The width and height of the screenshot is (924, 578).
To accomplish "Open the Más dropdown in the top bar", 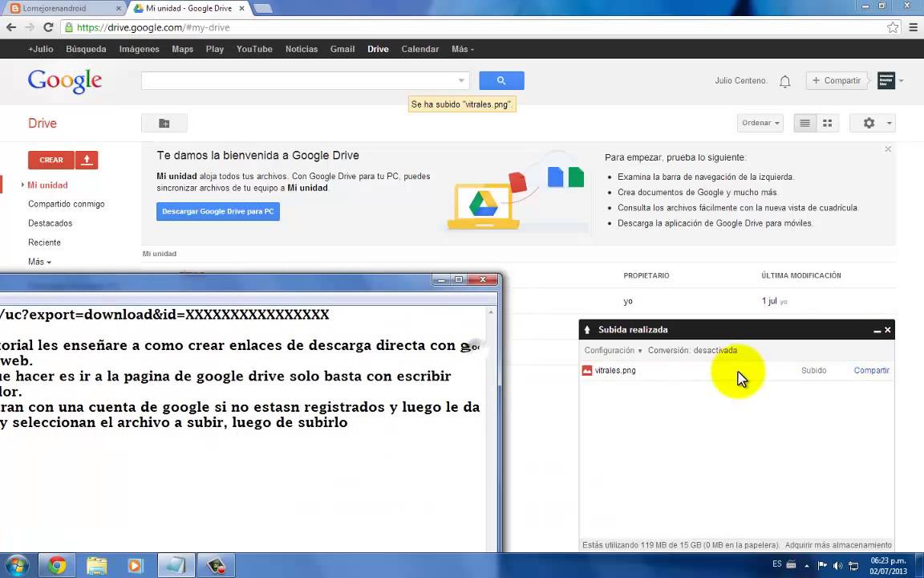I will pyautogui.click(x=463, y=49).
